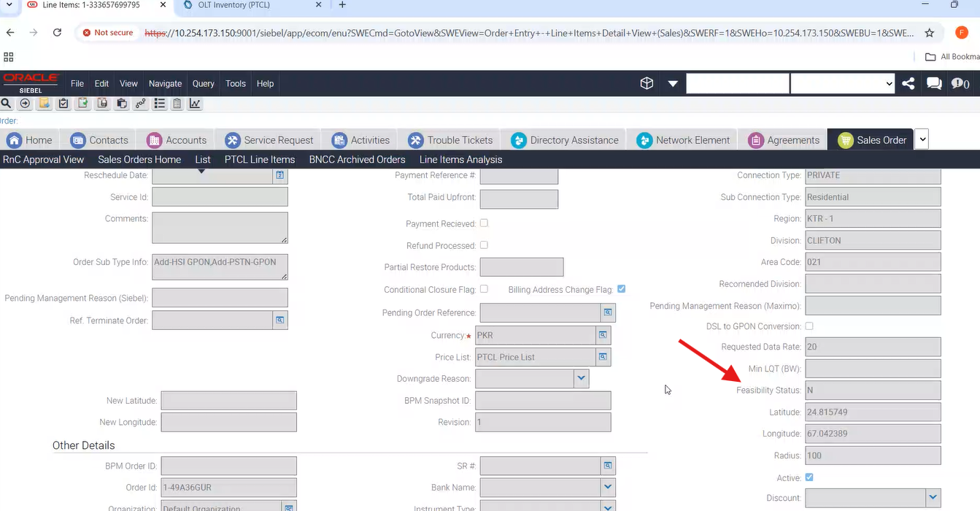Click the line chart icon in toolbar
This screenshot has height=511, width=980.
[x=195, y=104]
